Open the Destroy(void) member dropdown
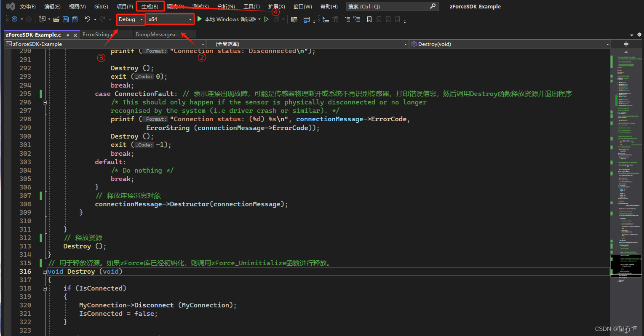 pyautogui.click(x=510, y=44)
